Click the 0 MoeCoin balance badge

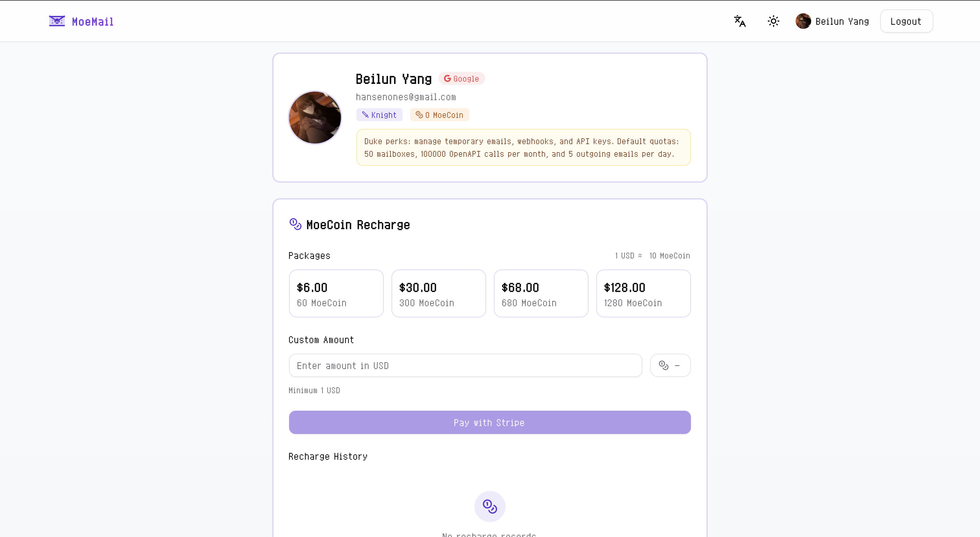439,115
